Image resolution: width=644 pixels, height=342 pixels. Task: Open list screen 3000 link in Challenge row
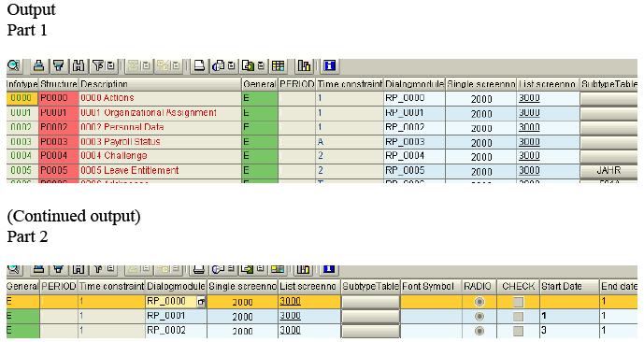tap(529, 156)
